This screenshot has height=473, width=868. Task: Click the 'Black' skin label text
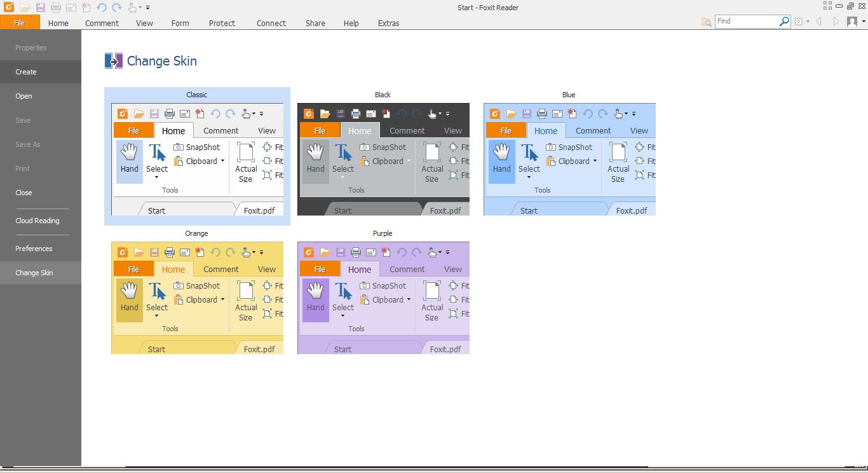(x=383, y=95)
